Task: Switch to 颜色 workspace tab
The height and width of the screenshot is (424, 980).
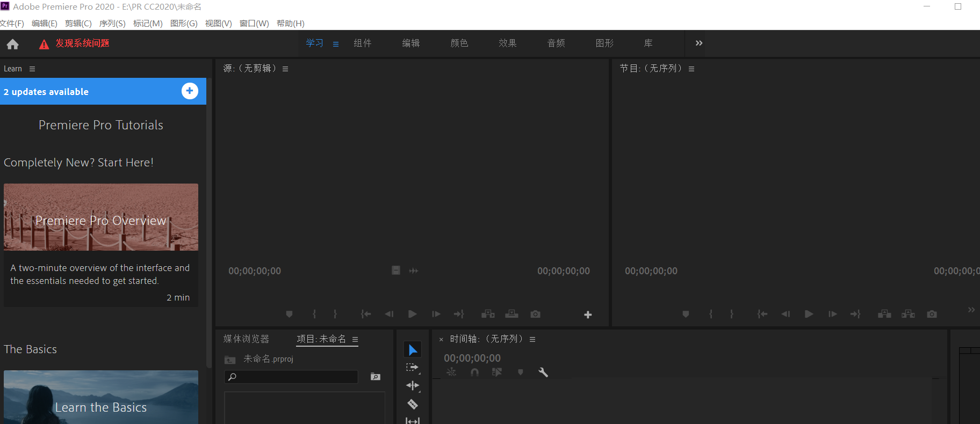Action: (459, 43)
